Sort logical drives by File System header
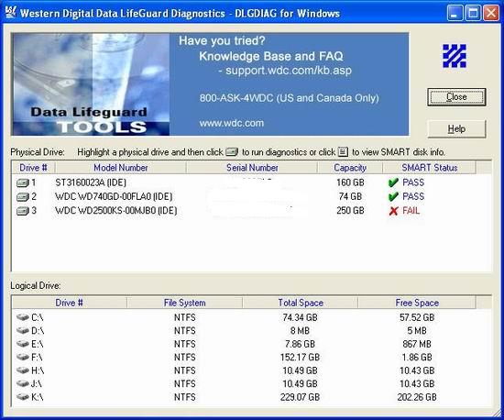The image size is (504, 420). 184,303
